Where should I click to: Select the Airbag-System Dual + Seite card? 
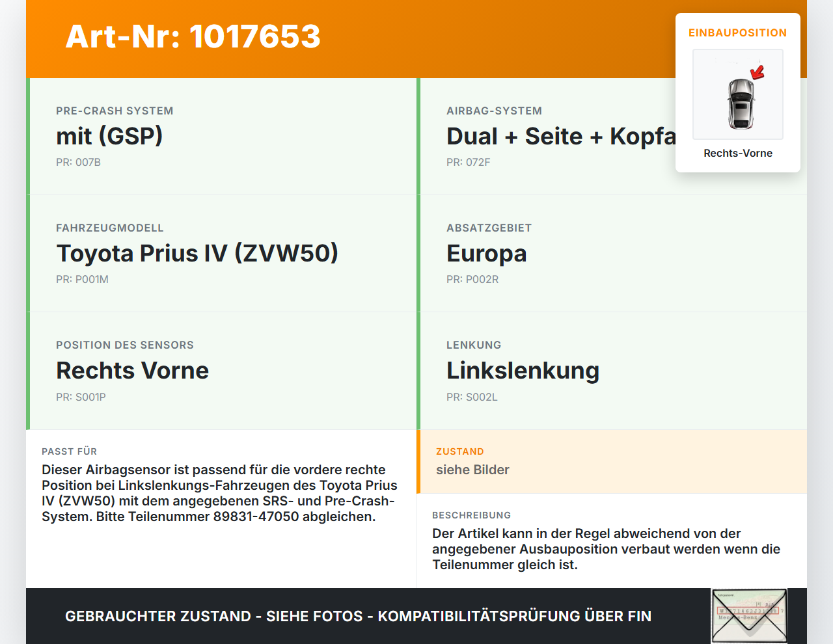click(612, 137)
